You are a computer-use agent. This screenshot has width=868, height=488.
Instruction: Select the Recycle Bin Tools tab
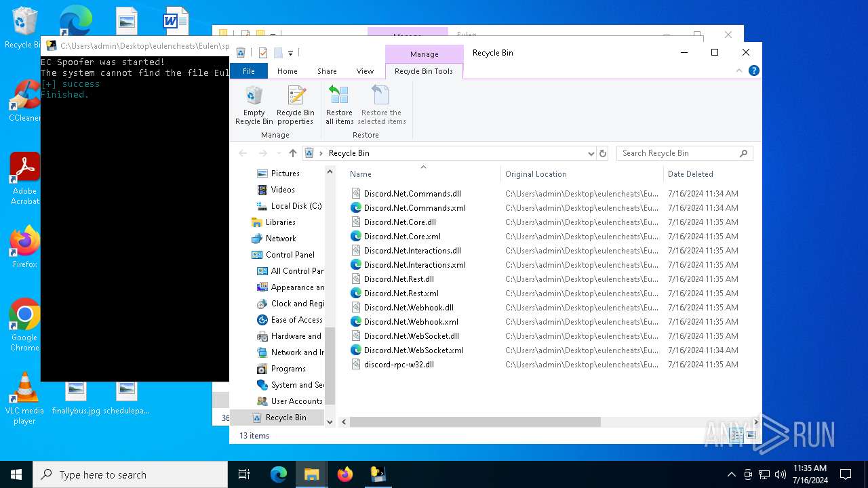424,71
